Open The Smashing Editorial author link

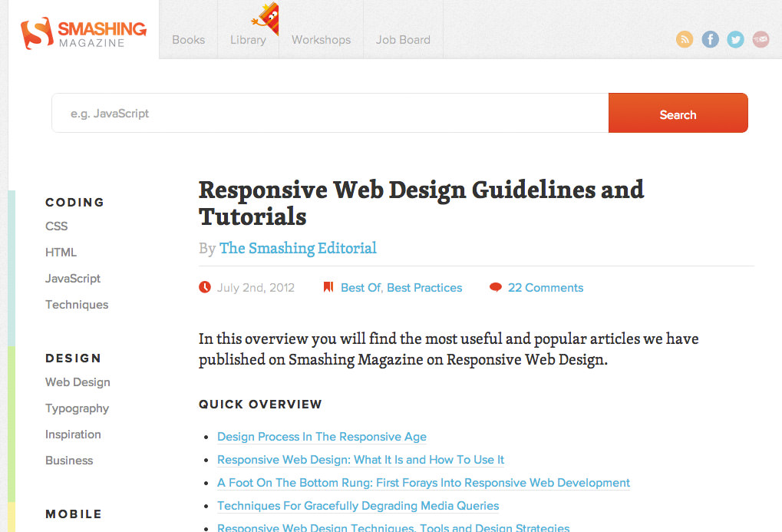tap(298, 248)
